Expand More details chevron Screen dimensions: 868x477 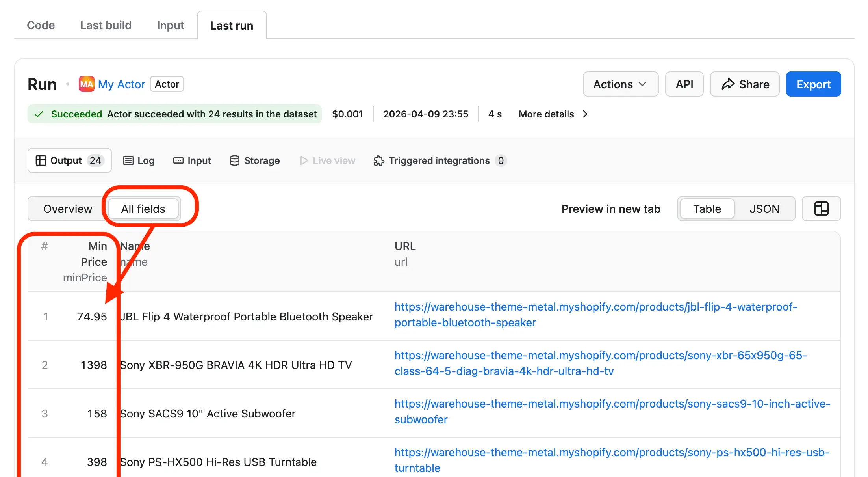585,114
